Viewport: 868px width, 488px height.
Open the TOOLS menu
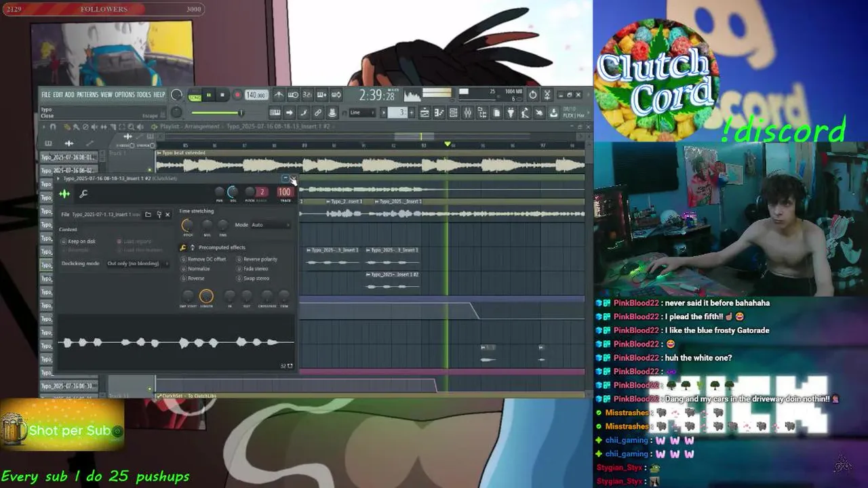coord(144,95)
